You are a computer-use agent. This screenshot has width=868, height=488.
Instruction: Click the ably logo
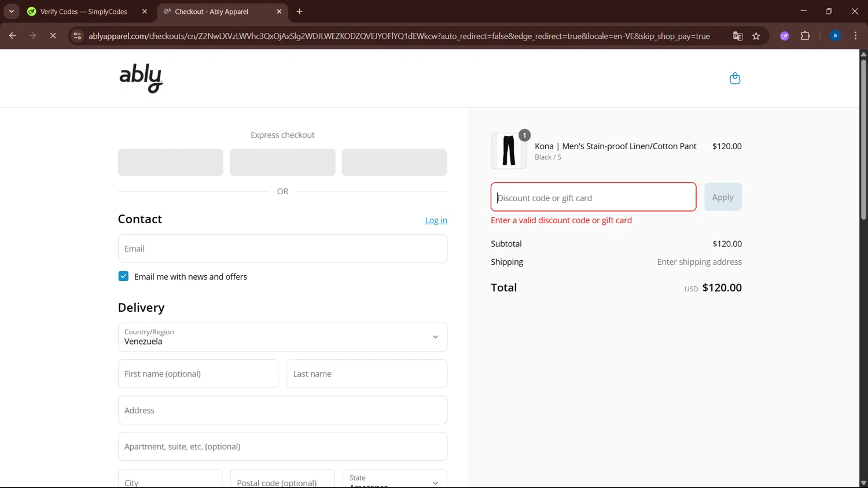click(141, 78)
